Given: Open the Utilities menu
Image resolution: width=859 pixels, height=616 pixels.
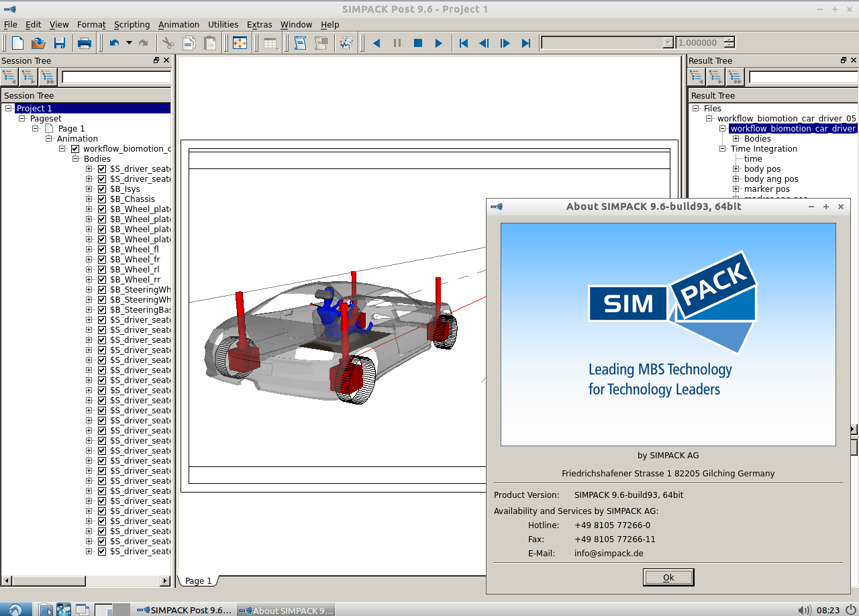Looking at the screenshot, I should pos(223,25).
